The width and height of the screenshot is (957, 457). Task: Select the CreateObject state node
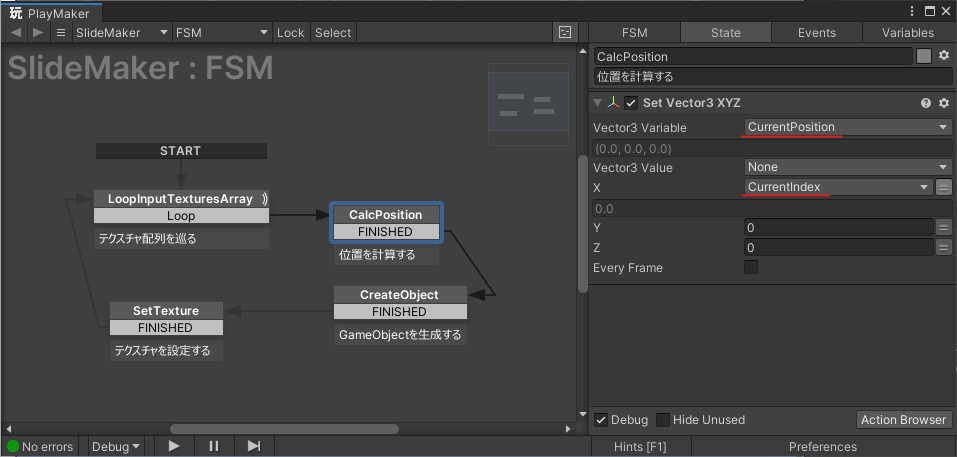coord(400,295)
